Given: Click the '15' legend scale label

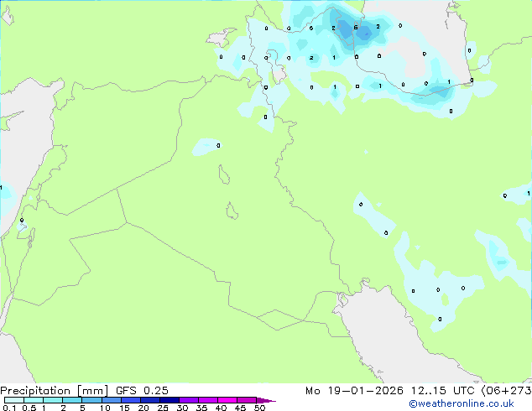Looking at the screenshot, I should click(x=124, y=408).
